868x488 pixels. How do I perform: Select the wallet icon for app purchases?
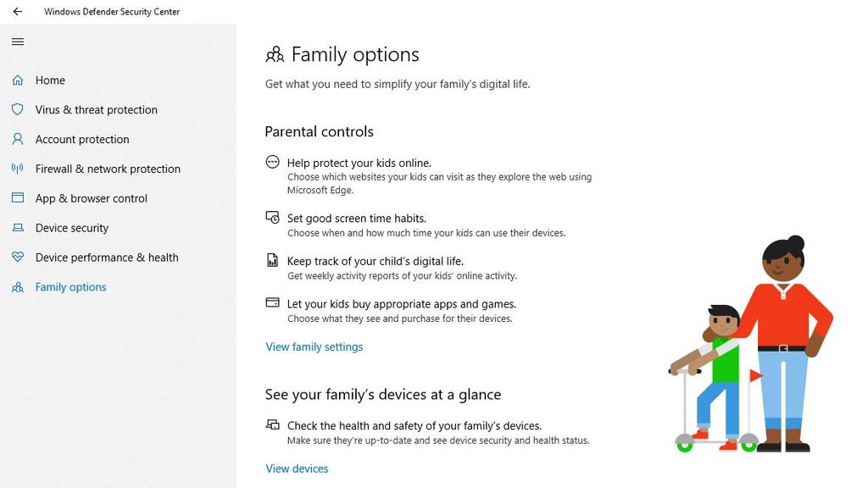(272, 302)
